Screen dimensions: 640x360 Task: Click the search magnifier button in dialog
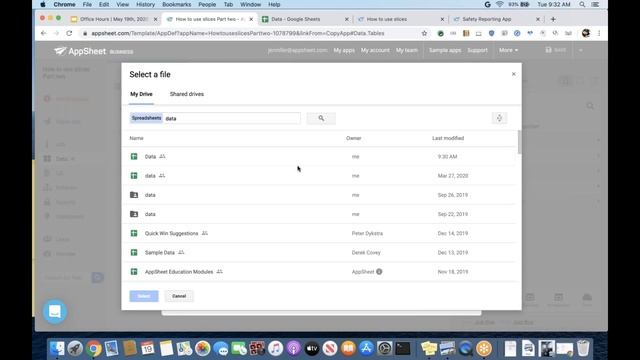321,118
